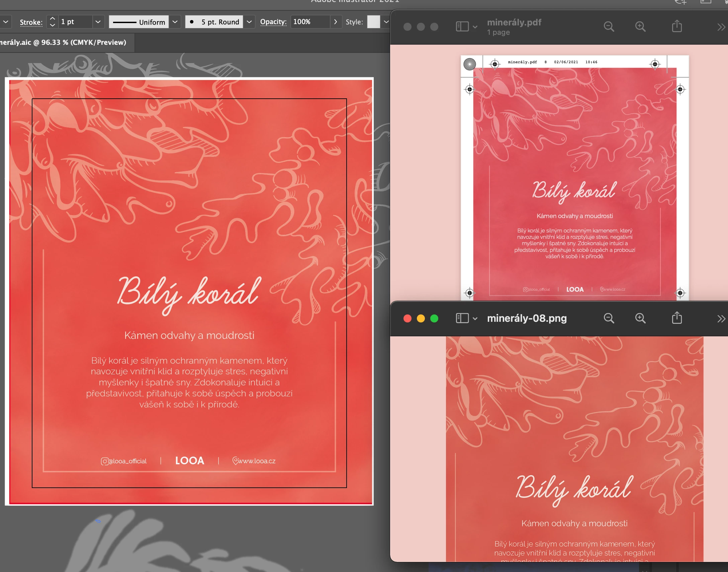Open the Opacity panel link
This screenshot has height=572, width=728.
click(x=273, y=22)
